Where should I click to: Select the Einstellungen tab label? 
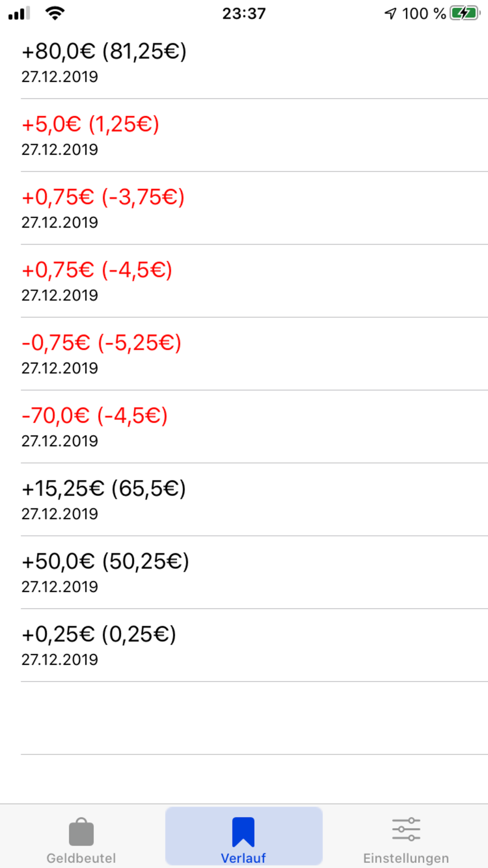[x=406, y=858]
